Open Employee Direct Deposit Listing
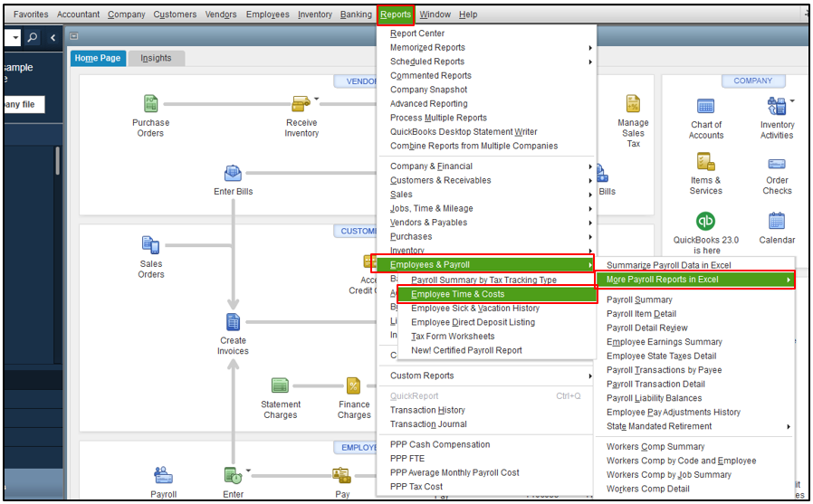 [x=473, y=322]
